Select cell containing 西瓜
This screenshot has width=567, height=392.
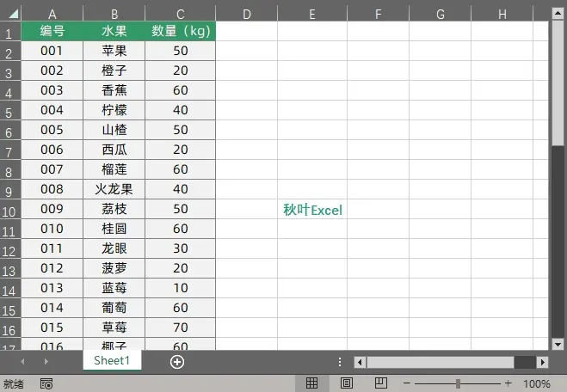click(114, 150)
